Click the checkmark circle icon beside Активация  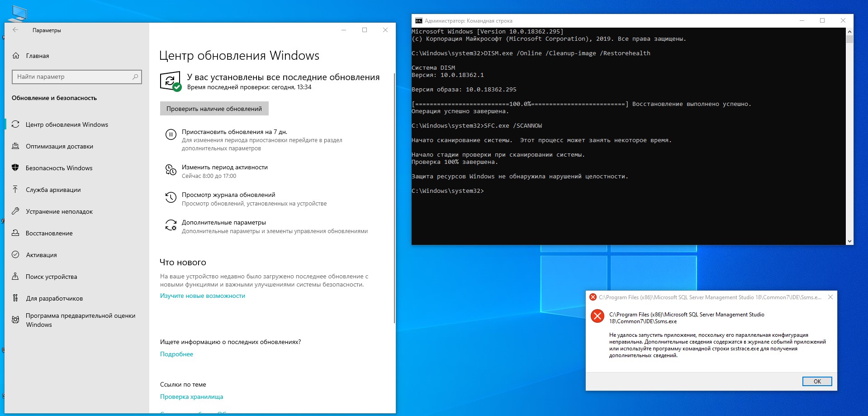click(15, 254)
